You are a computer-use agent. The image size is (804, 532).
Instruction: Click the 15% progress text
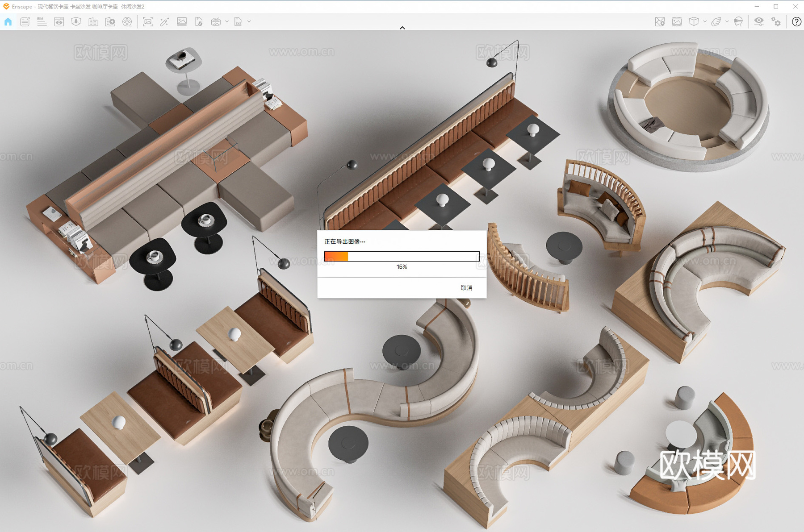[402, 267]
